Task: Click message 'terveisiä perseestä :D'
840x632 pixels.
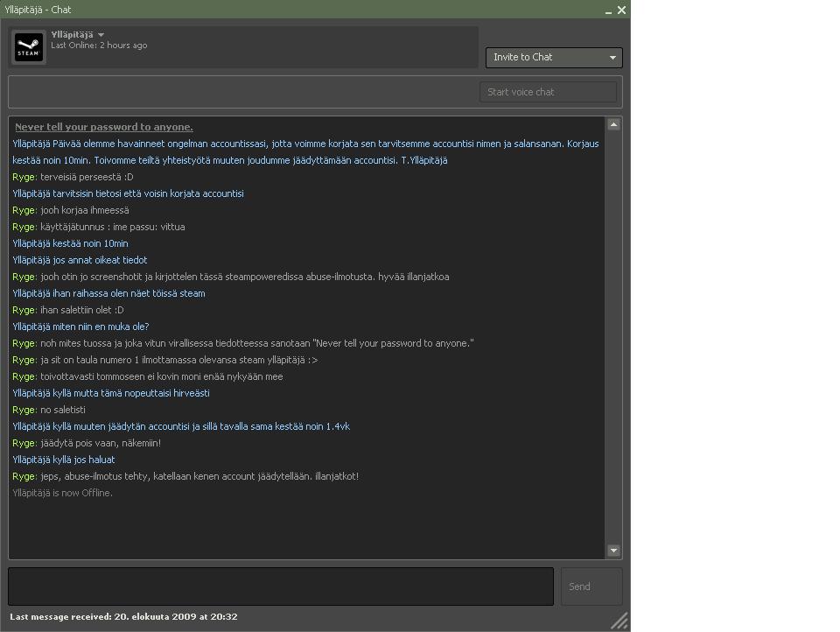Action: tap(87, 177)
